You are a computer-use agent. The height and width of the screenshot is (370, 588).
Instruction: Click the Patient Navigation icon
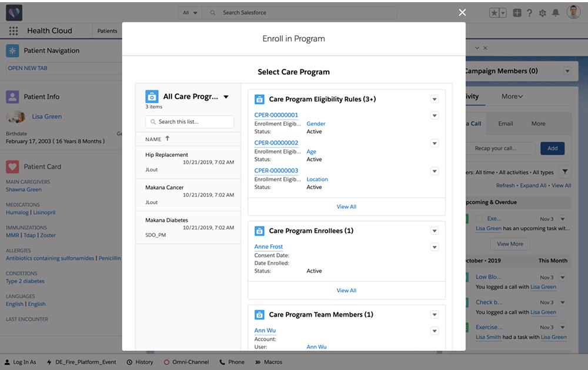12,51
